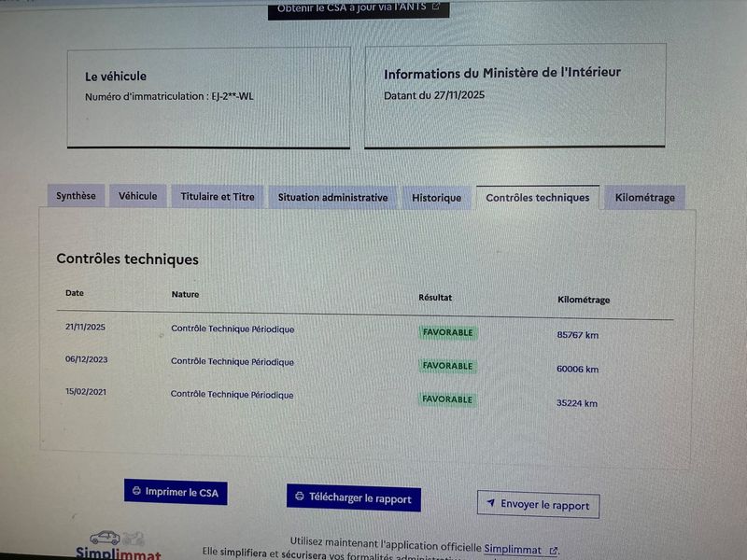This screenshot has height=560, width=747.
Task: Open the Titulaire et Titre tab
Action: click(218, 197)
